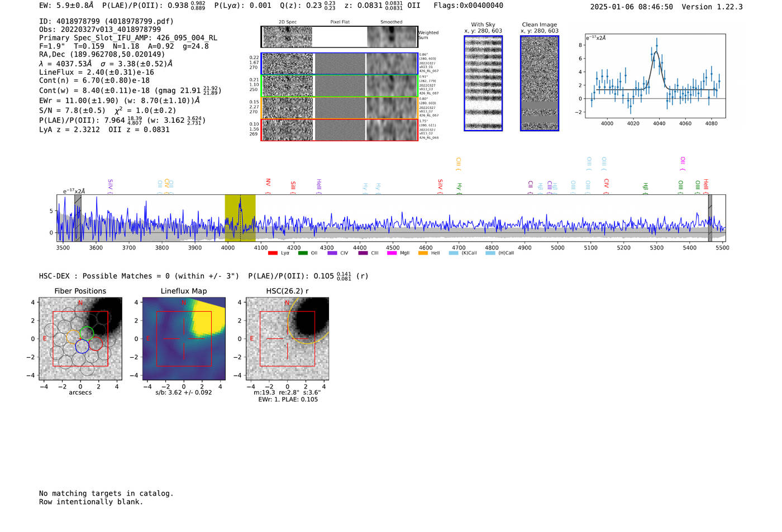Click the red Lyα legend swatch

(x=273, y=253)
